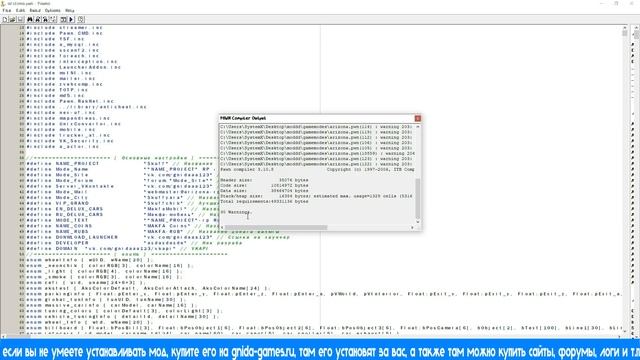Click the '#include VK_Security.inc' code line
Screen dimensions: 640x360
click(x=70, y=141)
